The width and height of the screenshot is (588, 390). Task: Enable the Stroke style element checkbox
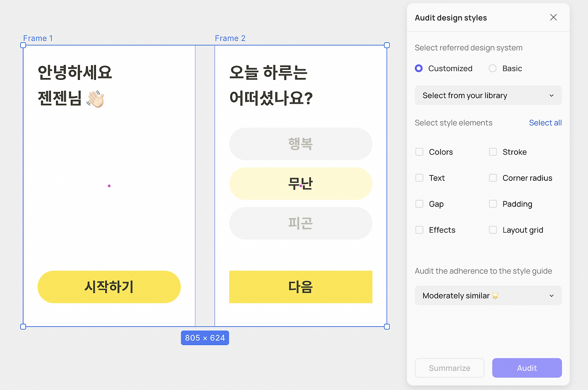coord(493,151)
